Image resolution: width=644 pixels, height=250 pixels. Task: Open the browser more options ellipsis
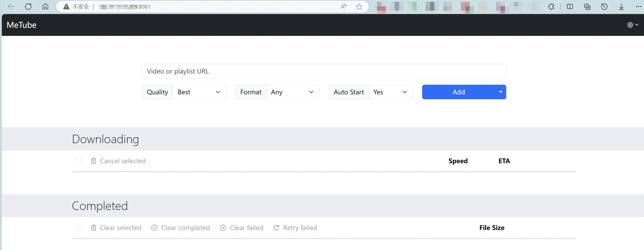tap(639, 6)
